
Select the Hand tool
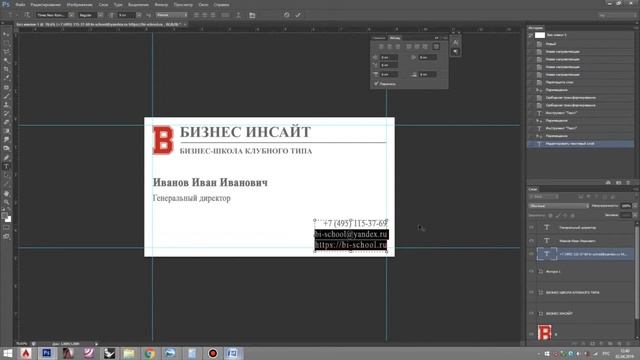point(6,193)
